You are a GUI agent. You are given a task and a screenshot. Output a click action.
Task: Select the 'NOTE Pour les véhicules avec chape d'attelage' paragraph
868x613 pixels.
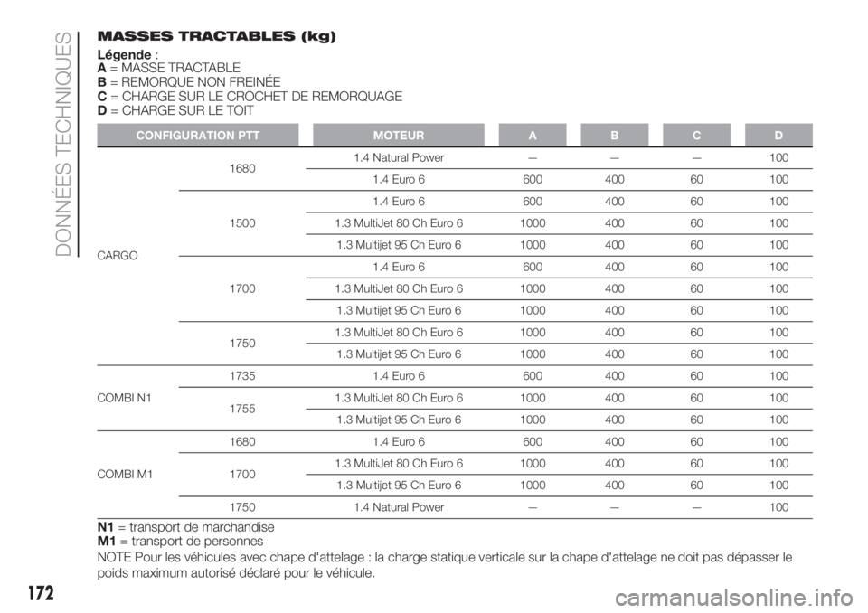tap(445, 565)
